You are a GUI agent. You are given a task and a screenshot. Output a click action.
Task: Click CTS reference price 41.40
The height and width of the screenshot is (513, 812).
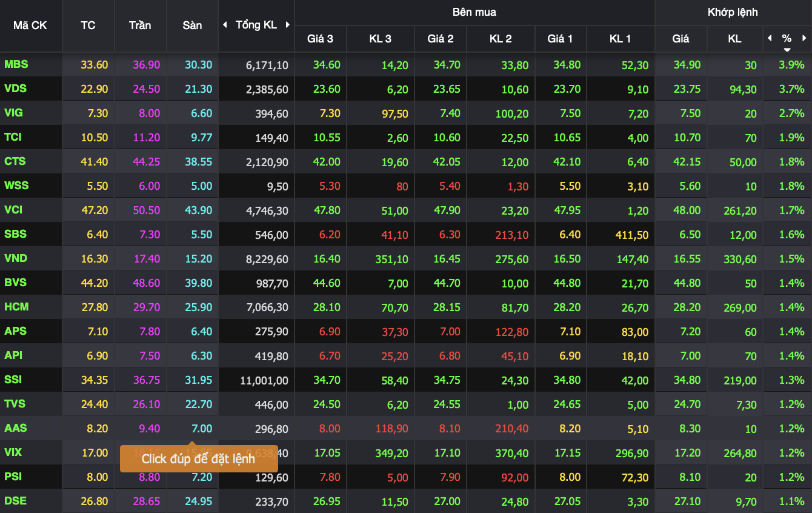pos(95,162)
